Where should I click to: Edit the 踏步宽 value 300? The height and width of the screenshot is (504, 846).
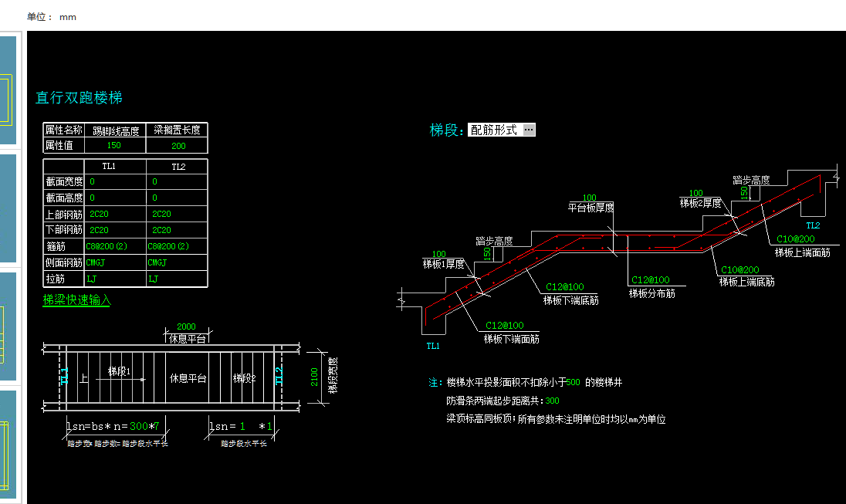click(139, 426)
